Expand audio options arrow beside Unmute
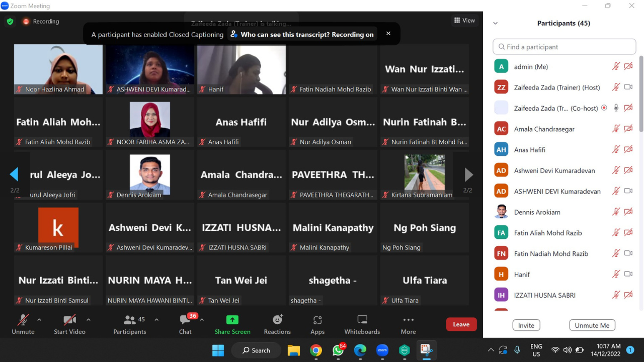Image resolution: width=644 pixels, height=362 pixels. [39, 320]
